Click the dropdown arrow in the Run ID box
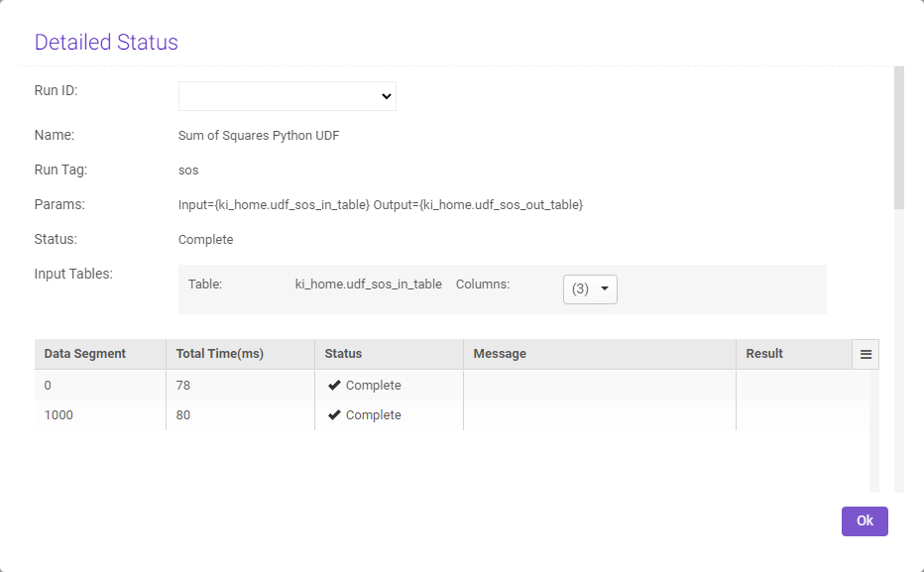924x572 pixels. click(386, 96)
